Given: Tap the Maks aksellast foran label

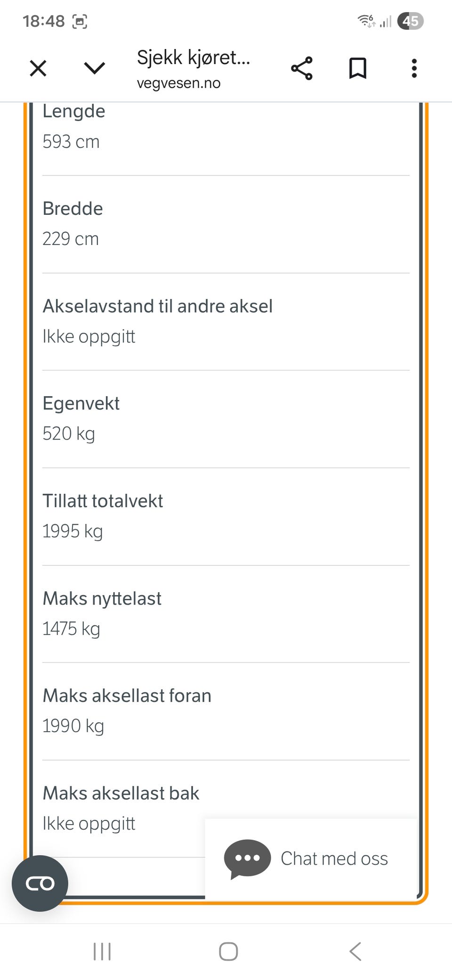Looking at the screenshot, I should [x=127, y=696].
